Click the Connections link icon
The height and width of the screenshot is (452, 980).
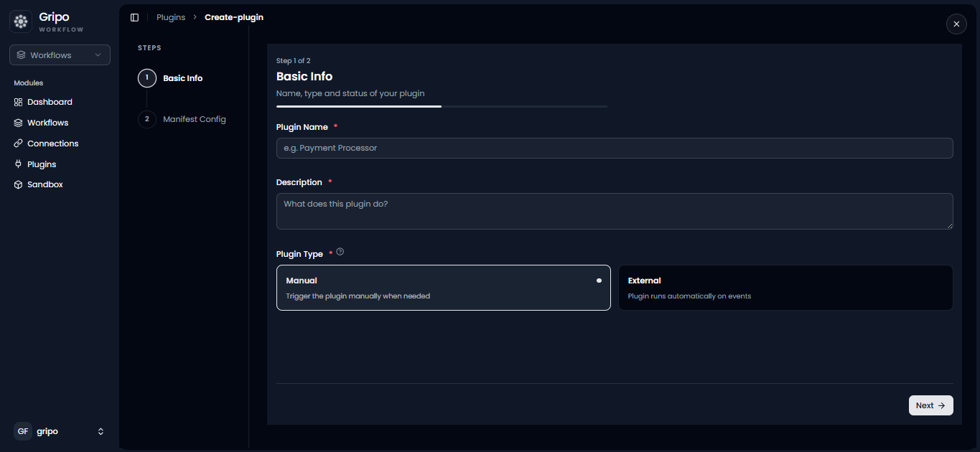[x=19, y=143]
